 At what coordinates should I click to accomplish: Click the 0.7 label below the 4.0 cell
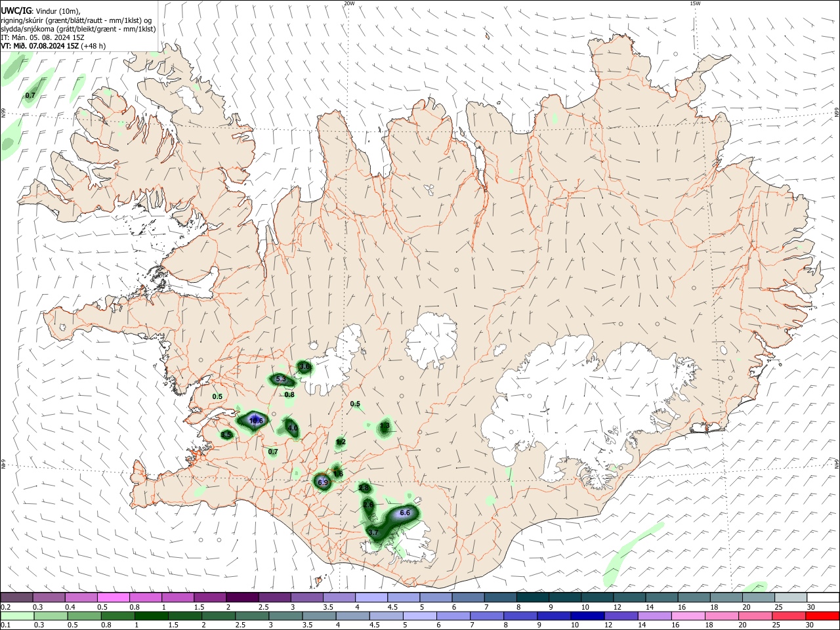273,451
